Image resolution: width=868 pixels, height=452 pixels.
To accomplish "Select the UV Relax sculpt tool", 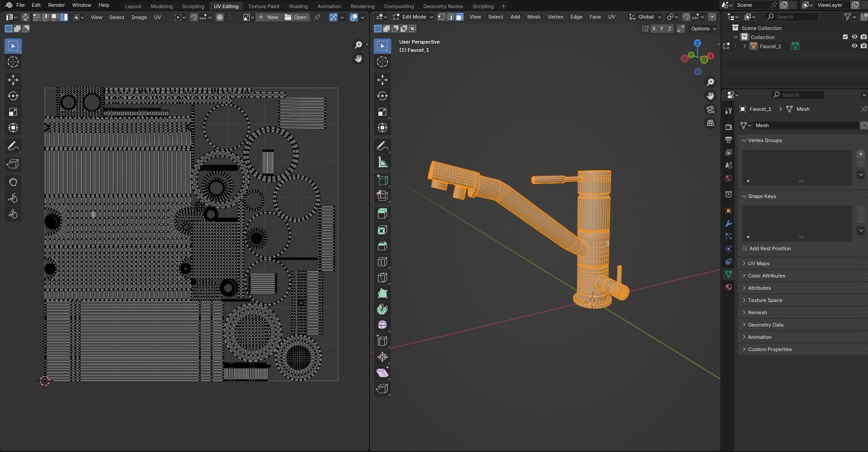I will tap(13, 198).
